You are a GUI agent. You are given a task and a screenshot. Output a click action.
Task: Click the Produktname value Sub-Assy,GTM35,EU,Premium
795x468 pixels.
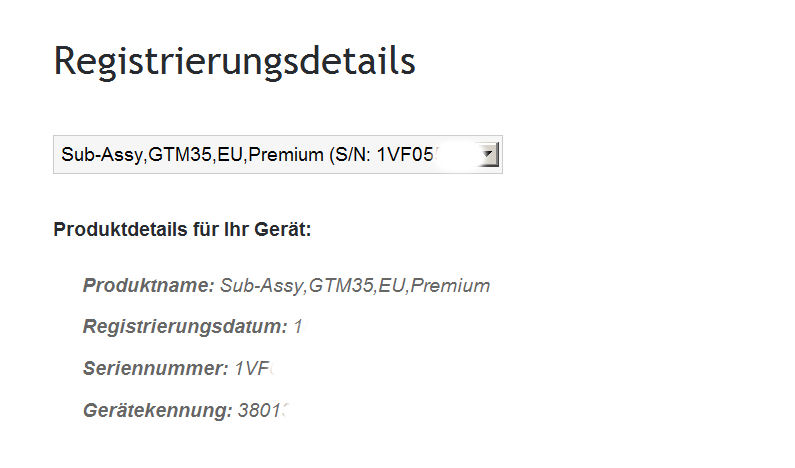pos(355,286)
